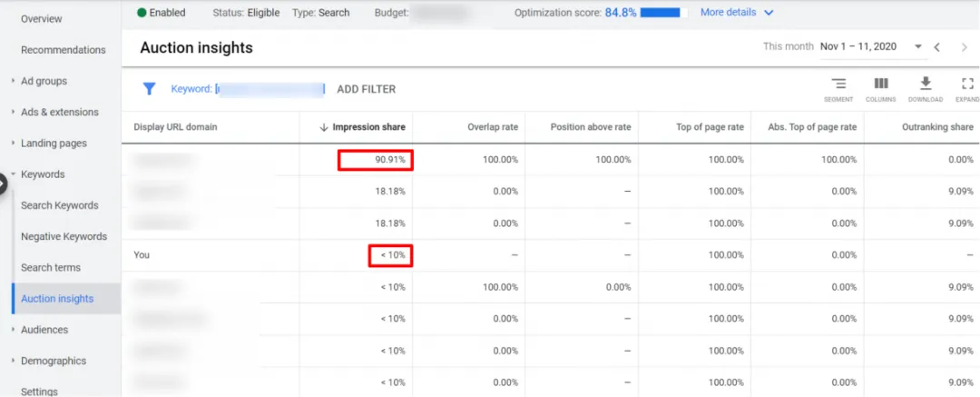Click the Keyword filter value field

[x=269, y=89]
